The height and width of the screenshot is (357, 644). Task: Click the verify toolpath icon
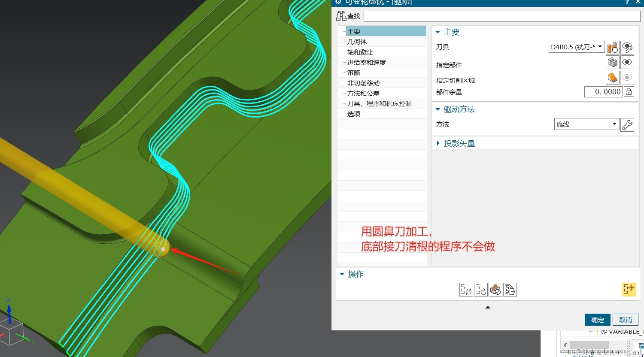(x=495, y=290)
